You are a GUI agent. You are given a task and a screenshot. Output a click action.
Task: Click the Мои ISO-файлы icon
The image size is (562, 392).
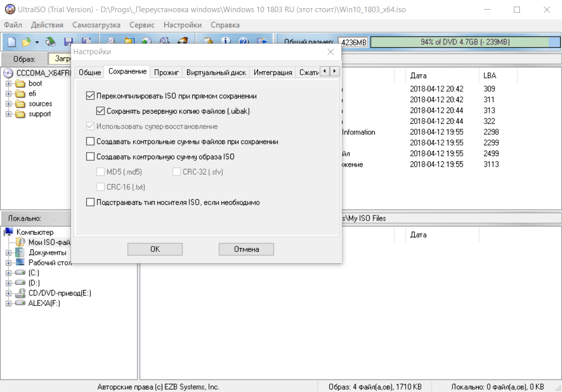(21, 242)
